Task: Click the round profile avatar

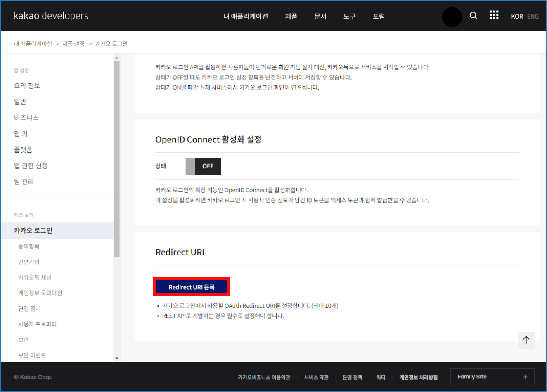Action: click(452, 17)
